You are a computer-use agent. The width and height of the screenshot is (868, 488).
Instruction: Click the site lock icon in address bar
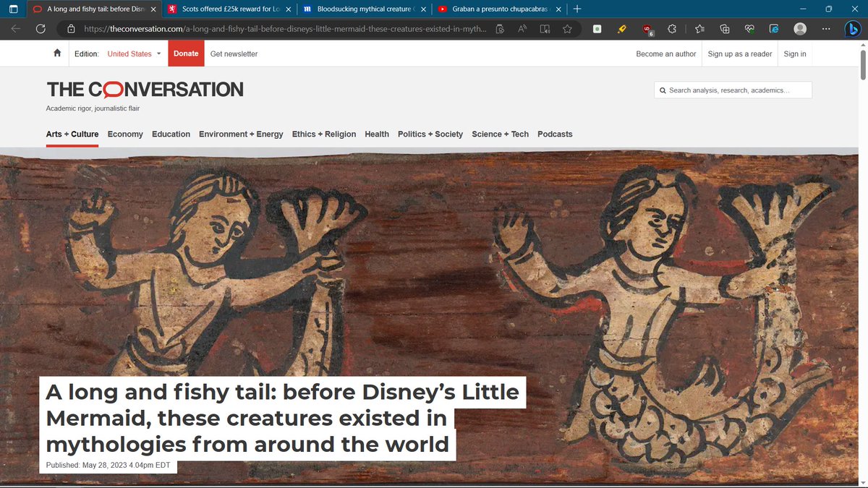71,29
